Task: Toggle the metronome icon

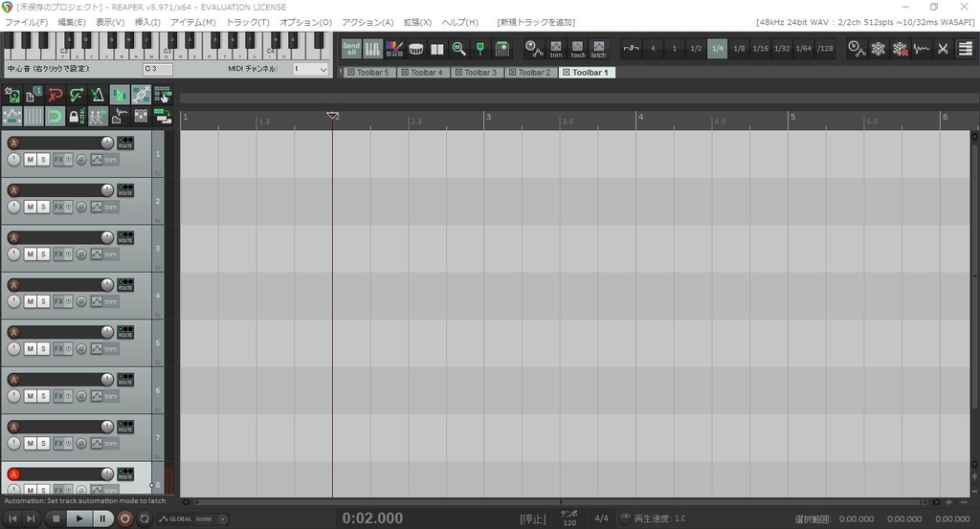Action: pyautogui.click(x=99, y=95)
